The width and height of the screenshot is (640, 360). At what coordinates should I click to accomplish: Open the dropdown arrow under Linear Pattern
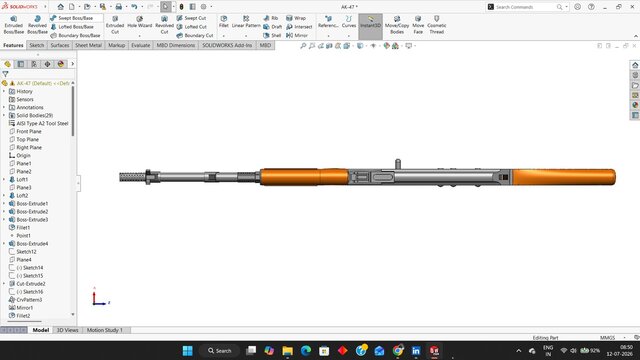point(246,36)
